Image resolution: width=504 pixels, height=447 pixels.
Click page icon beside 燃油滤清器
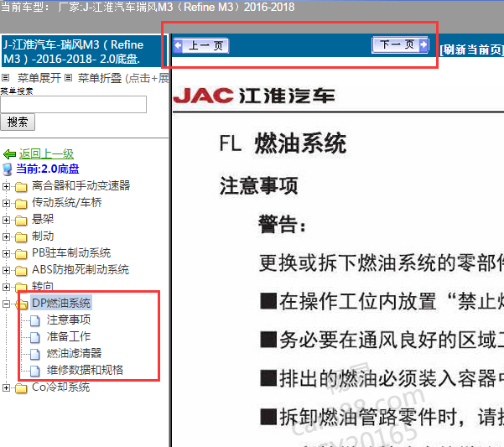35,354
